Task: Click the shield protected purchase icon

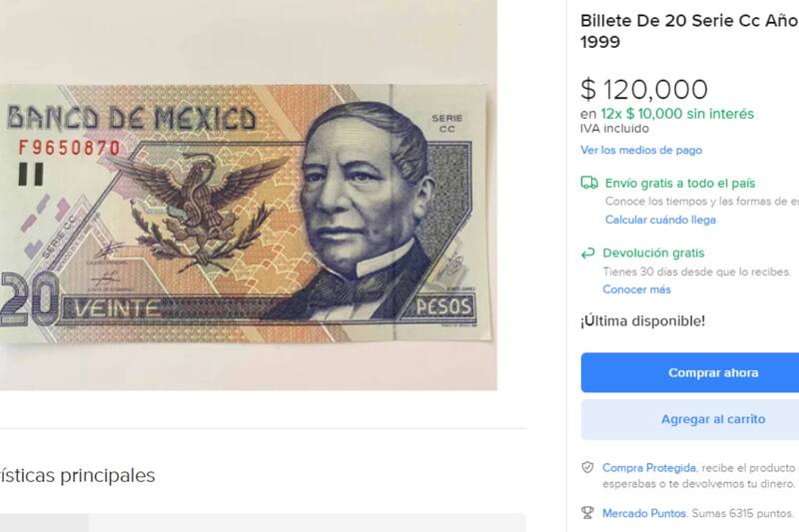Action: [x=587, y=467]
